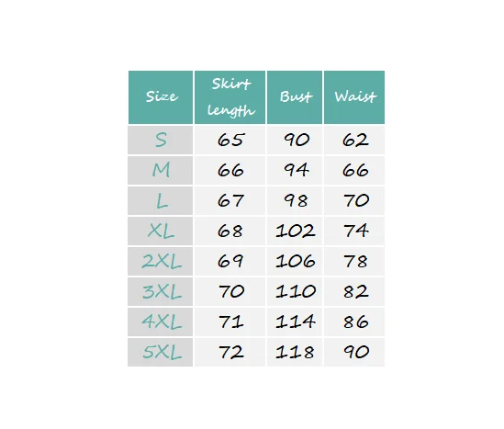
Task: Click the Skirt length column header
Action: (230, 97)
